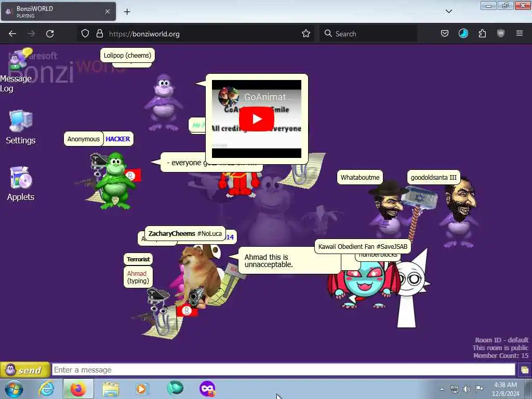Click the Lolipop (cheems) name tag
532x399 pixels.
click(128, 55)
